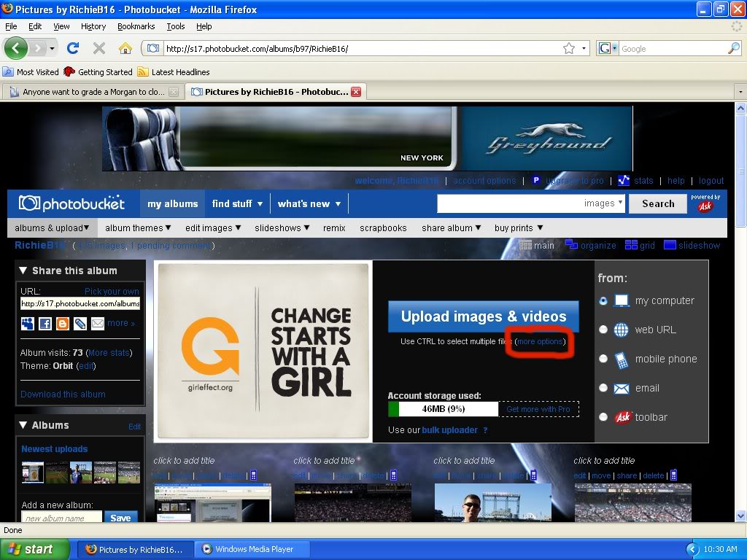This screenshot has height=560, width=747.
Task: Click the magnifier icon in Google search box
Action: (x=734, y=48)
